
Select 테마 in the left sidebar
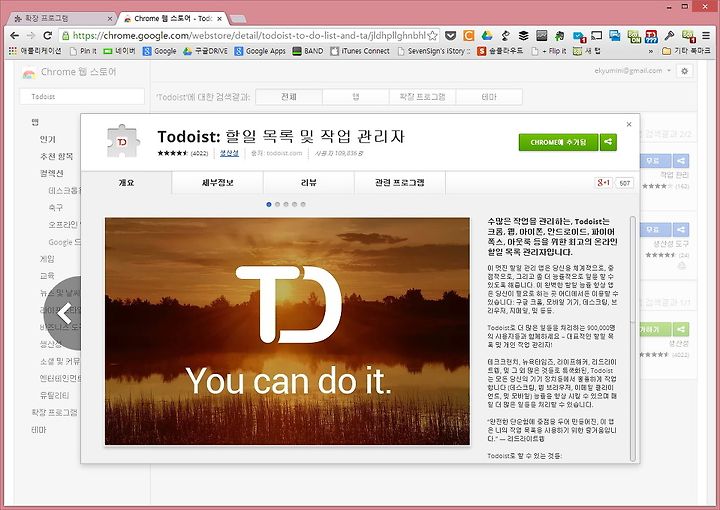[x=39, y=430]
